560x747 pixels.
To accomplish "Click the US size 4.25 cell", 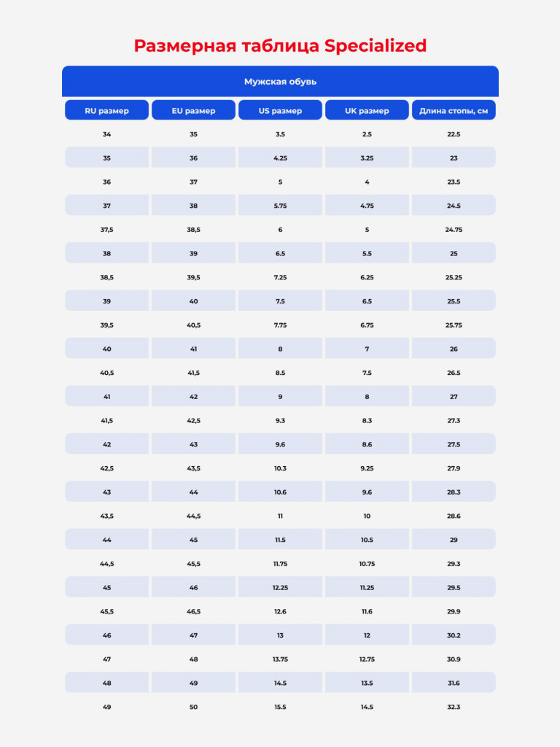I will click(280, 158).
